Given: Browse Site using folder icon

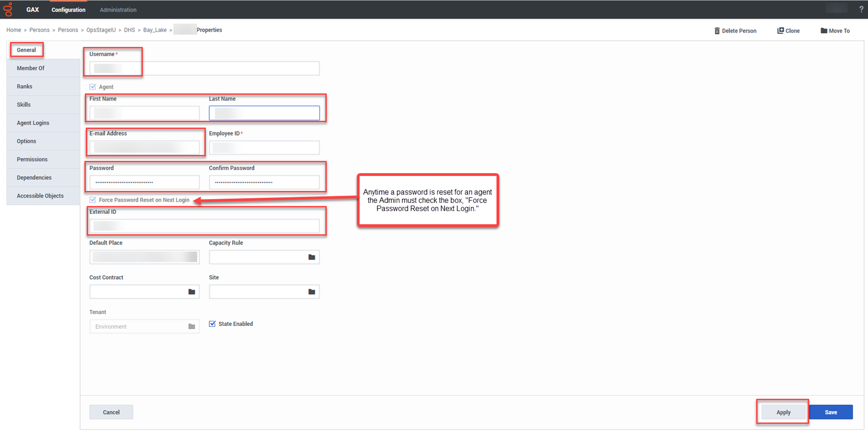Looking at the screenshot, I should click(x=311, y=292).
